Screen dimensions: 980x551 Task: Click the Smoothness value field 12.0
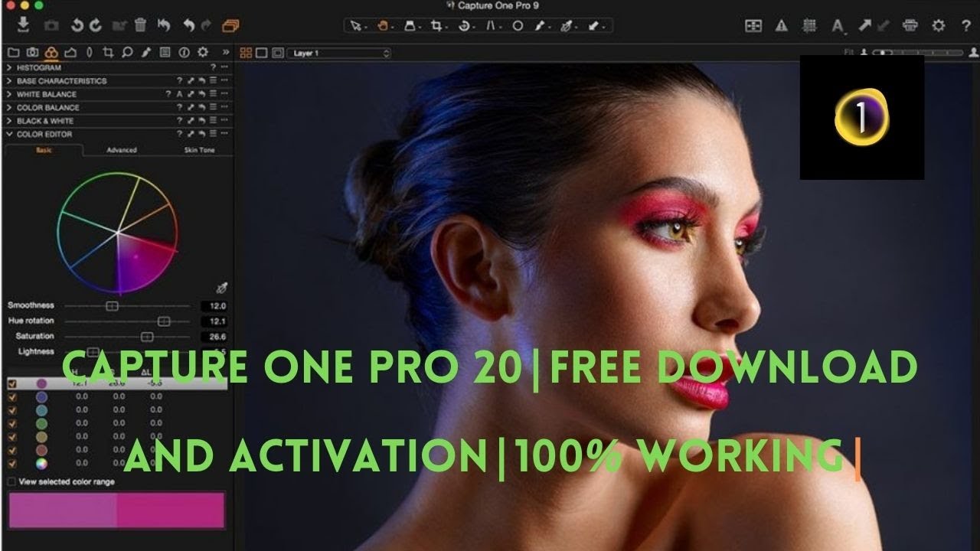[214, 305]
